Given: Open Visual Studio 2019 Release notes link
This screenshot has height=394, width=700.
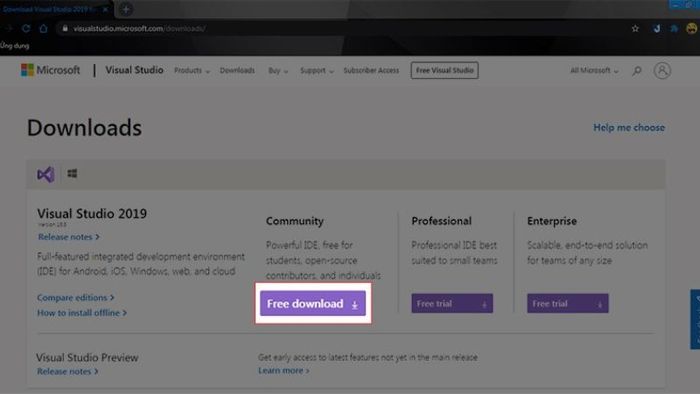Looking at the screenshot, I should (x=69, y=237).
